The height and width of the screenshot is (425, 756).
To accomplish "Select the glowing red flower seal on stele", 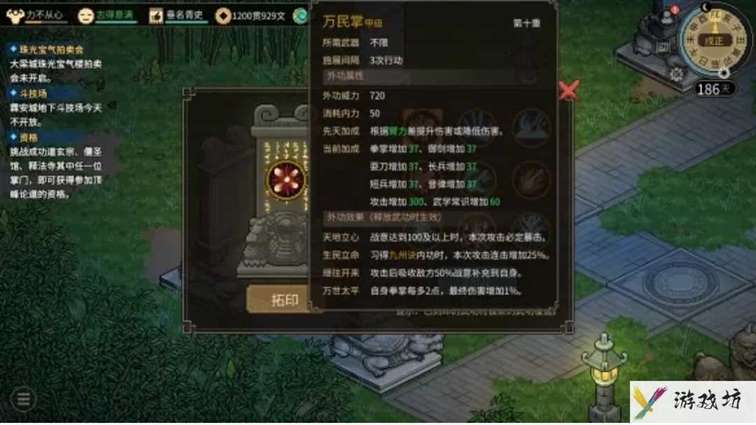I will click(286, 180).
